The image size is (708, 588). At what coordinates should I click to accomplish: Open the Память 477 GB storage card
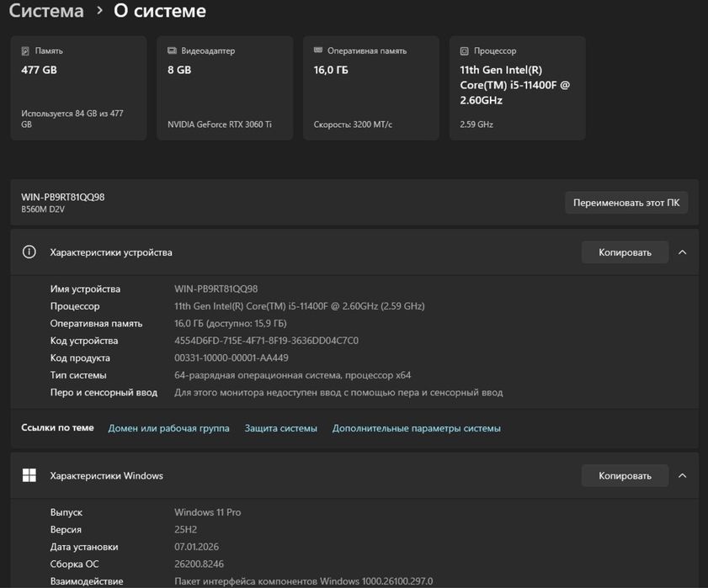click(78, 88)
